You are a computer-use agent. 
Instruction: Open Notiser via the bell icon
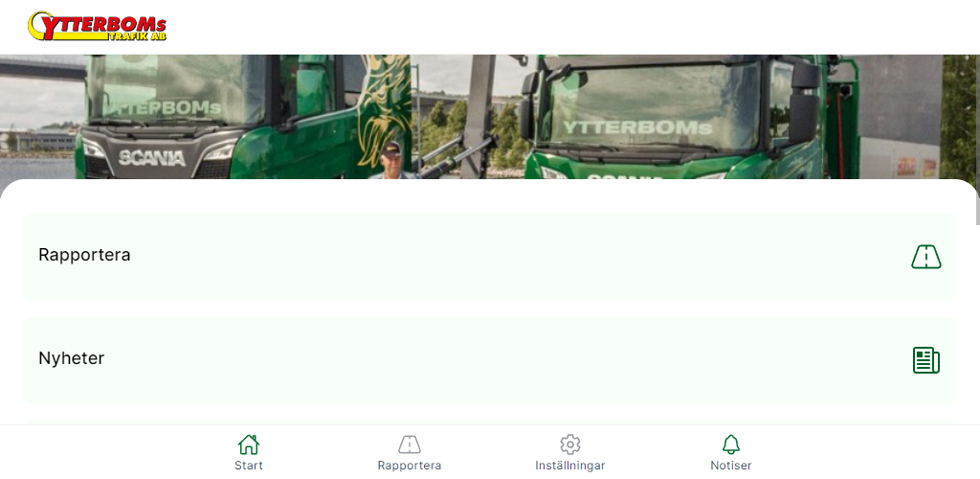(730, 445)
